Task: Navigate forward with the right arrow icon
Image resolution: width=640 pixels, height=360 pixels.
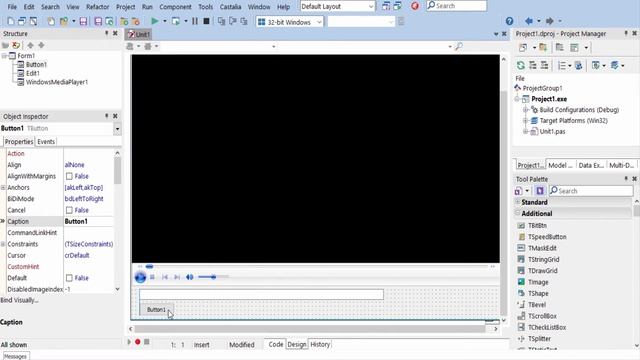Action: 549,21
